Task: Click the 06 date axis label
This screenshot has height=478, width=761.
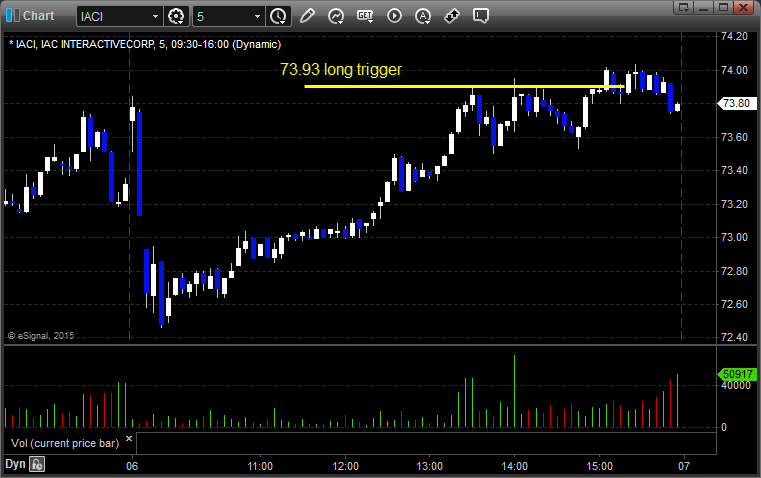Action: click(132, 466)
